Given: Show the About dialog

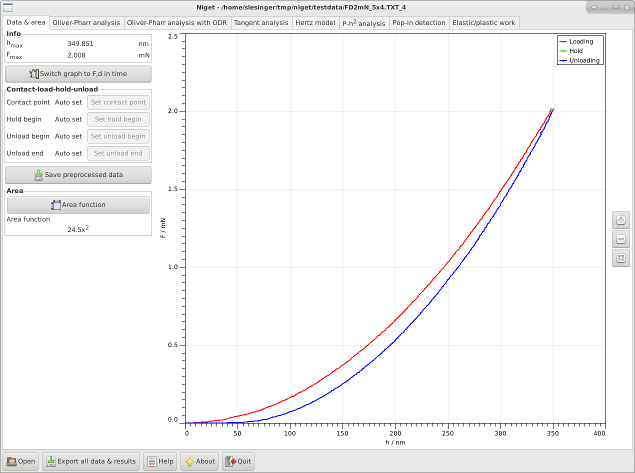Looking at the screenshot, I should pyautogui.click(x=200, y=462).
